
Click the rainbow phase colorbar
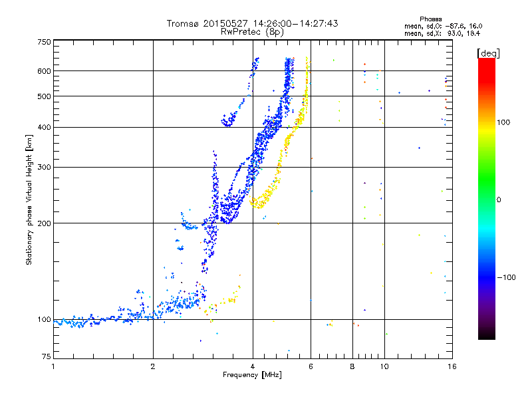tap(487, 199)
